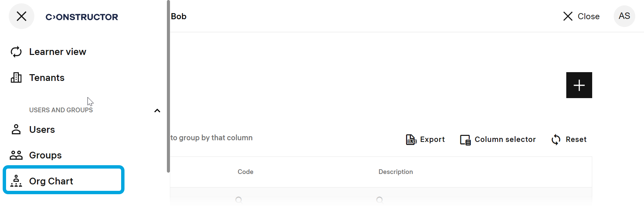
Task: Click the Export XLSX file icon
Action: (411, 140)
